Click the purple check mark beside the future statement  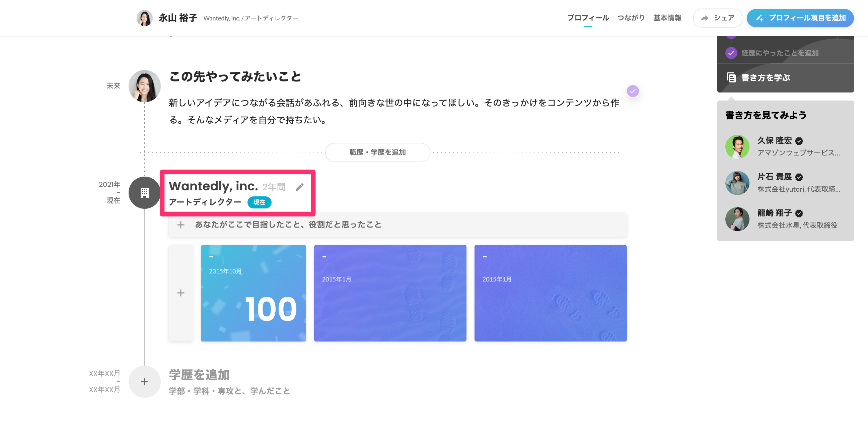click(x=633, y=91)
